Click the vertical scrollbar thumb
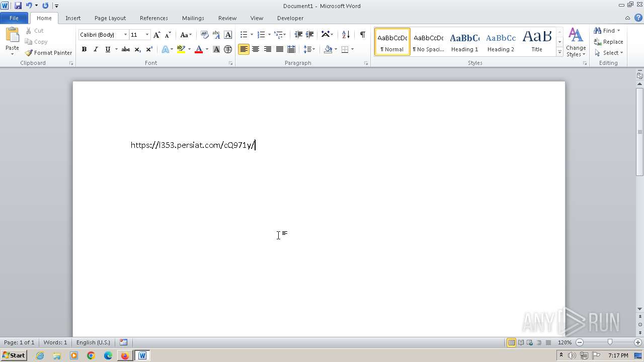The image size is (644, 362). click(x=640, y=132)
